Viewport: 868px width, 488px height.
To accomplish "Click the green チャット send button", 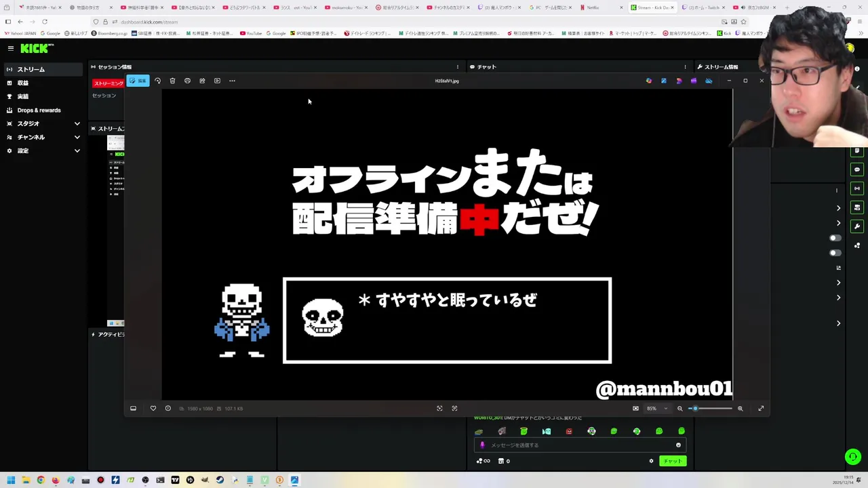I will 673,461.
